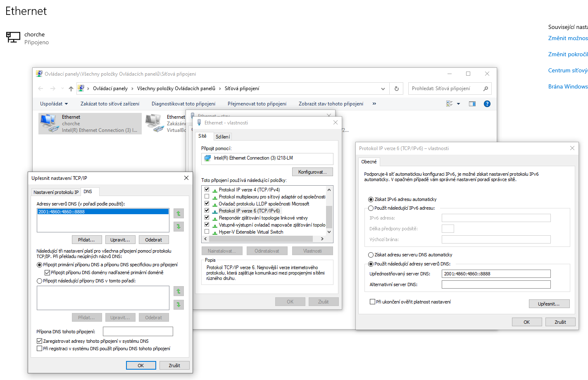Switch to the Sdílení tab

[223, 136]
